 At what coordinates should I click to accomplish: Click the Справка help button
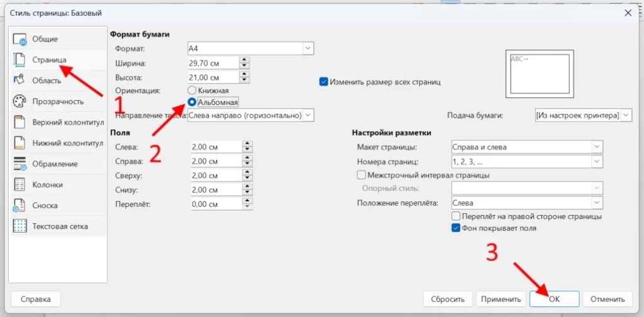pos(36,299)
